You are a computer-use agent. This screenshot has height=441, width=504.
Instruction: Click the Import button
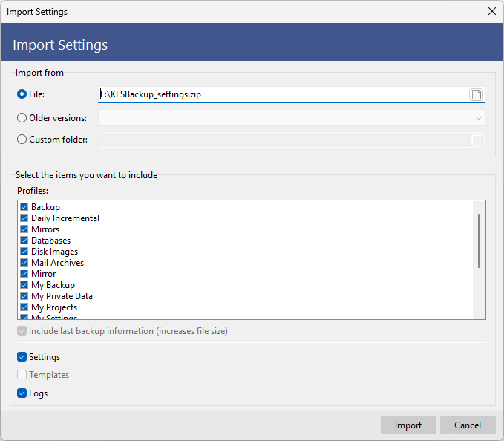[408, 425]
